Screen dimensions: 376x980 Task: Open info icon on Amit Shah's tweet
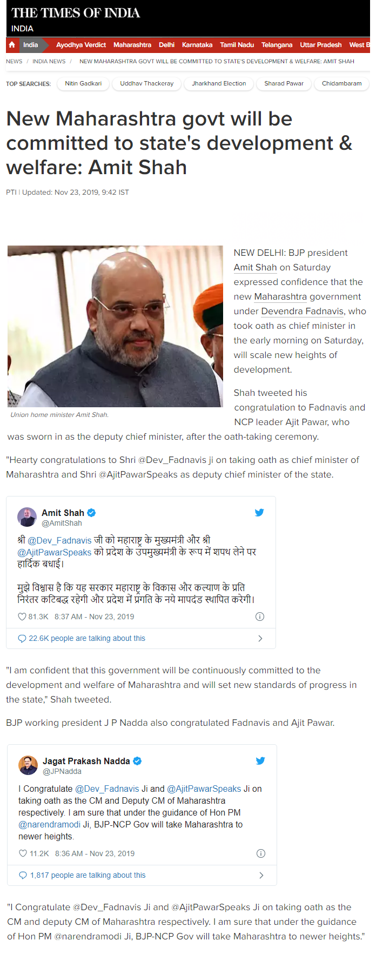tap(259, 617)
